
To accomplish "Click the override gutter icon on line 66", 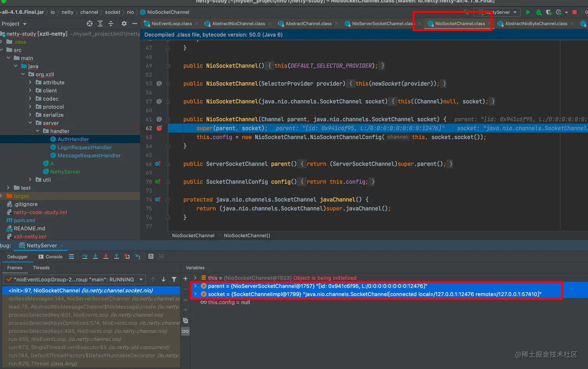I will click(158, 164).
